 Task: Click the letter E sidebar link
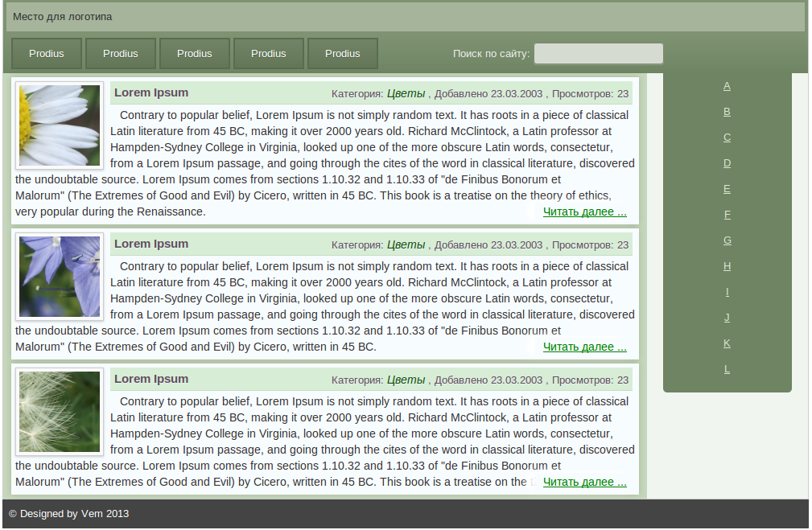(727, 189)
